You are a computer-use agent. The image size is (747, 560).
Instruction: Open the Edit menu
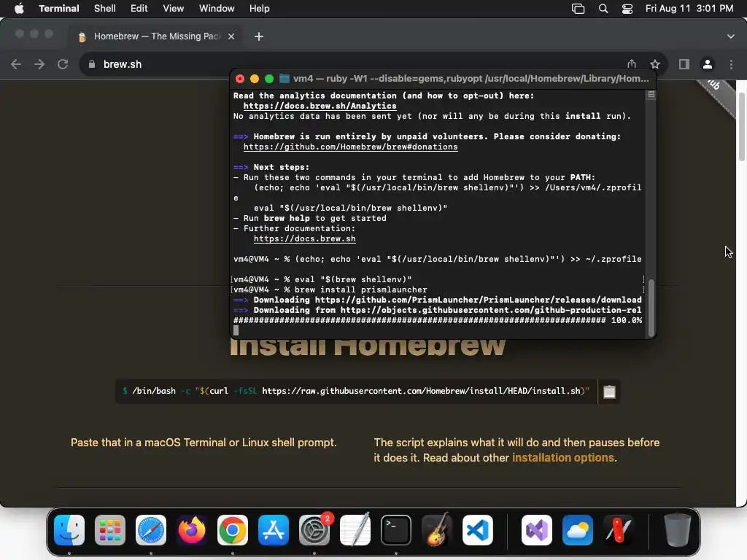pyautogui.click(x=139, y=9)
